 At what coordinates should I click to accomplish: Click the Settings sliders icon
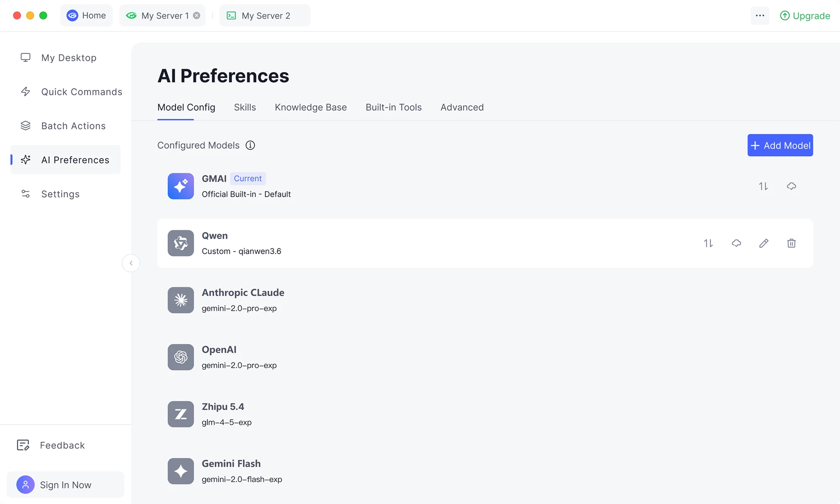[x=26, y=194]
